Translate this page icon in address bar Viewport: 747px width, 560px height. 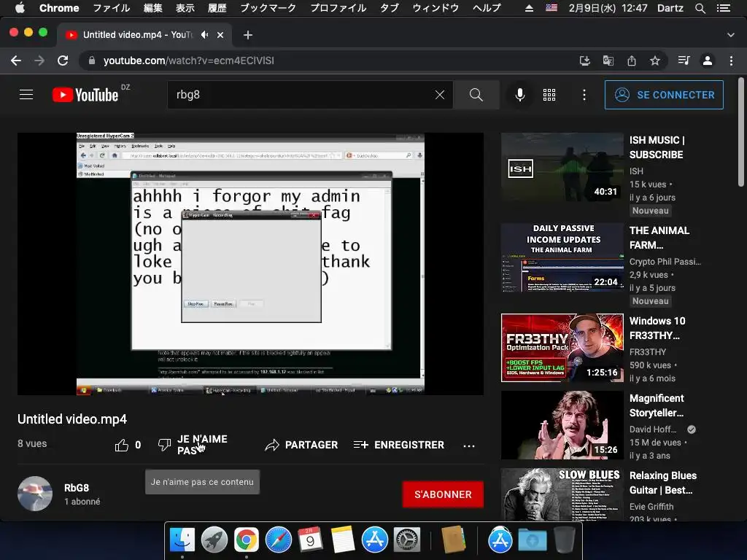pyautogui.click(x=608, y=61)
